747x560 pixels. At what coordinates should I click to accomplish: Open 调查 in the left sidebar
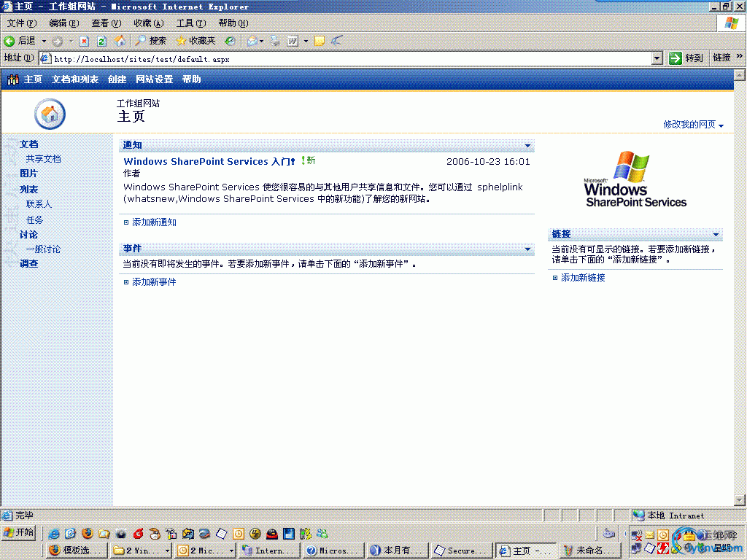click(28, 264)
